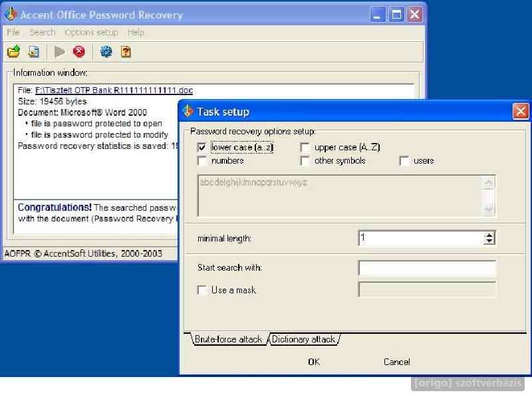
Task: Increase minimal length with the up arrow
Action: click(x=489, y=235)
